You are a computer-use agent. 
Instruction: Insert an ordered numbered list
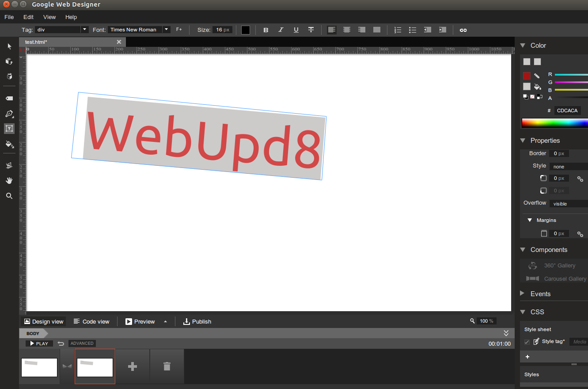coord(398,30)
